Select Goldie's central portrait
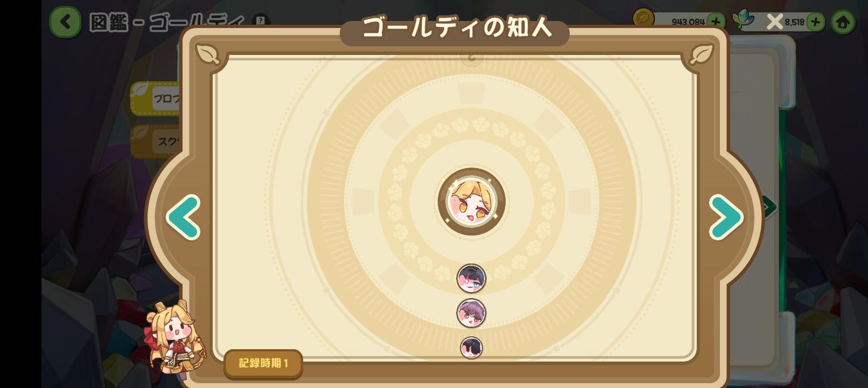This screenshot has width=868, height=388. point(472,202)
